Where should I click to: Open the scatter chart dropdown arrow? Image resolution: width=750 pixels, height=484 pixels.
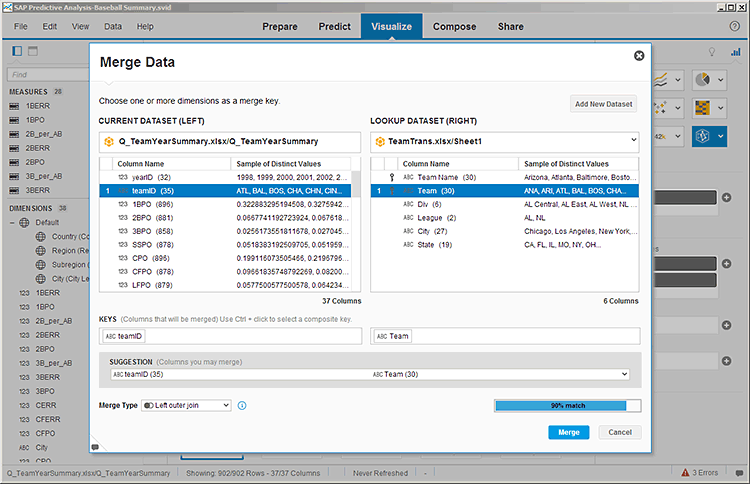tap(678, 108)
